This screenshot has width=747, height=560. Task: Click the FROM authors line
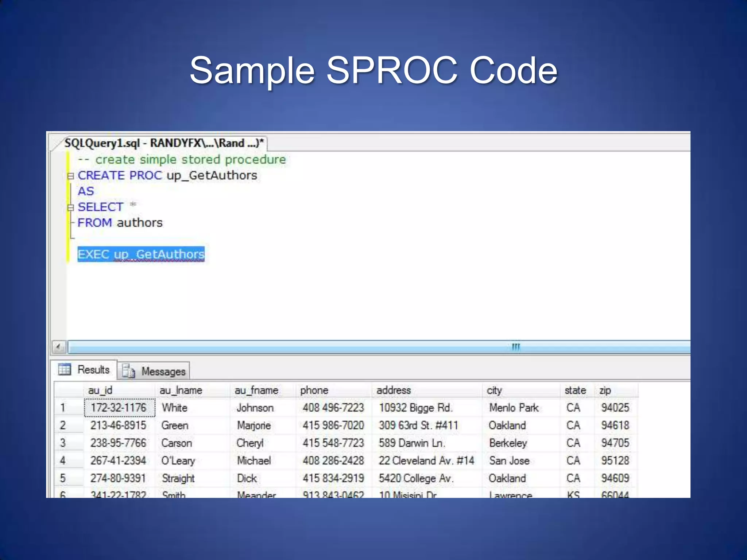120,222
